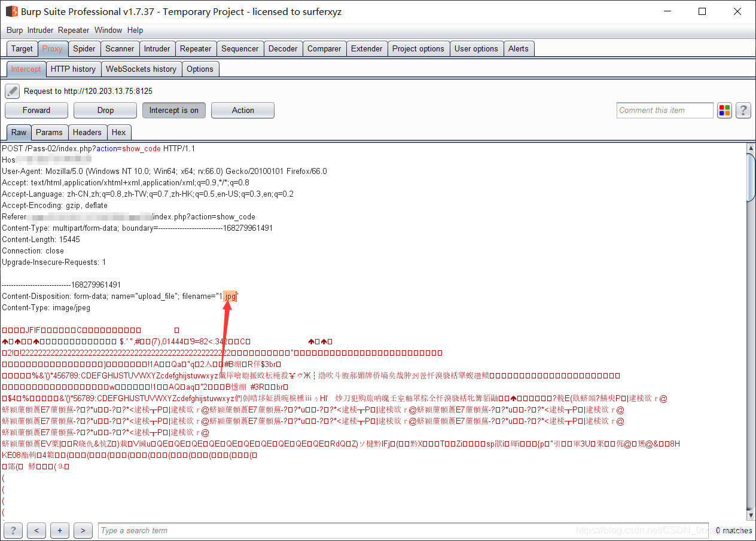
Task: Select the Headers request view tab
Action: (87, 132)
